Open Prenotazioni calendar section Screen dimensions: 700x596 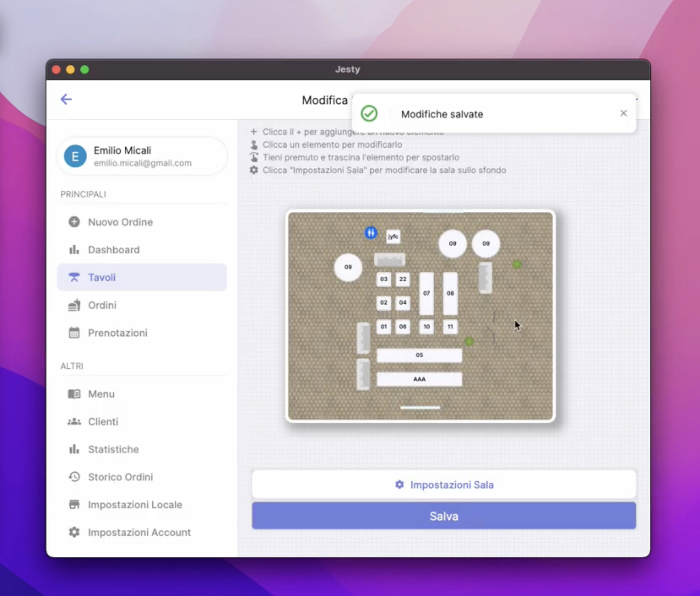[117, 333]
